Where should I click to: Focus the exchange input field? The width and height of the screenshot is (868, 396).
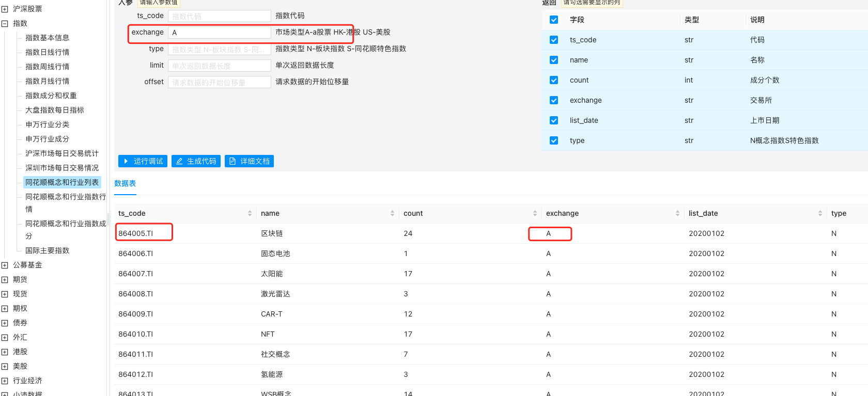coord(219,33)
